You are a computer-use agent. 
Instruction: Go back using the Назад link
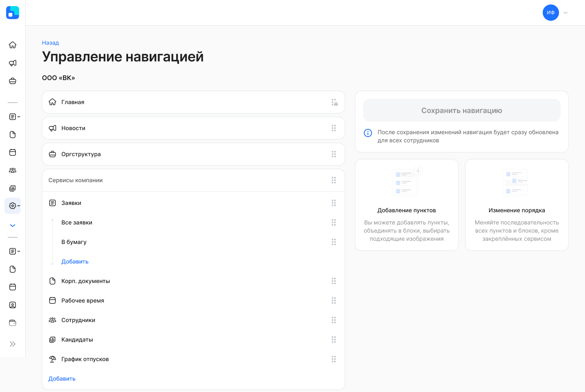point(50,43)
